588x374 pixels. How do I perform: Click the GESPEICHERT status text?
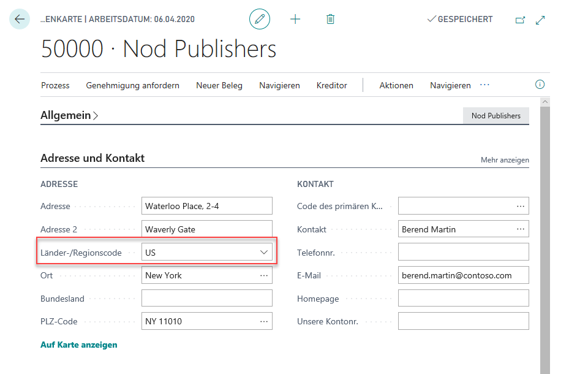click(x=465, y=19)
